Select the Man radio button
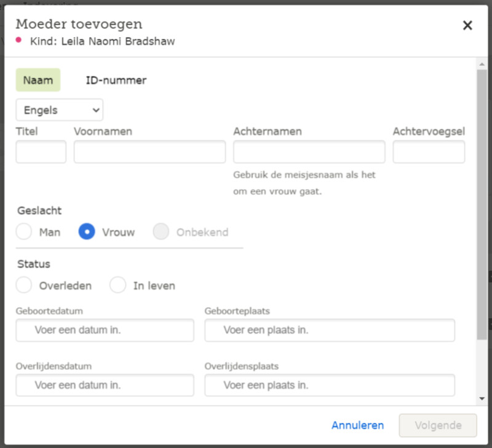The height and width of the screenshot is (448, 492). click(24, 231)
